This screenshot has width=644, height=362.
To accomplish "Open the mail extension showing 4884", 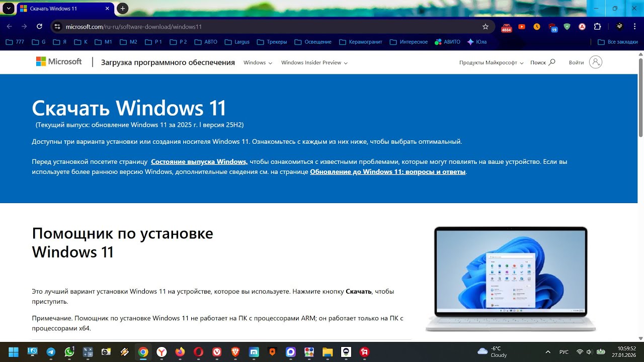I will tap(507, 27).
